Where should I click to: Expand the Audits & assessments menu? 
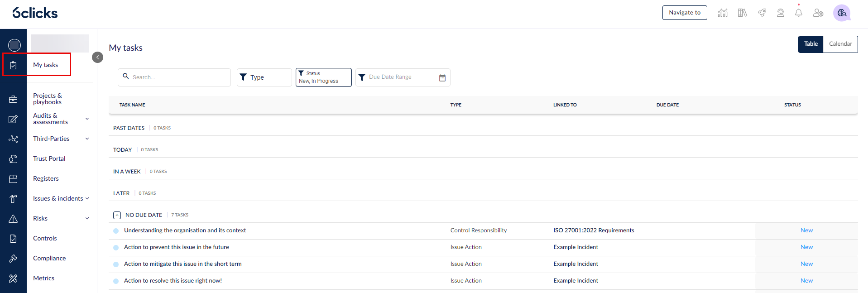[87, 119]
